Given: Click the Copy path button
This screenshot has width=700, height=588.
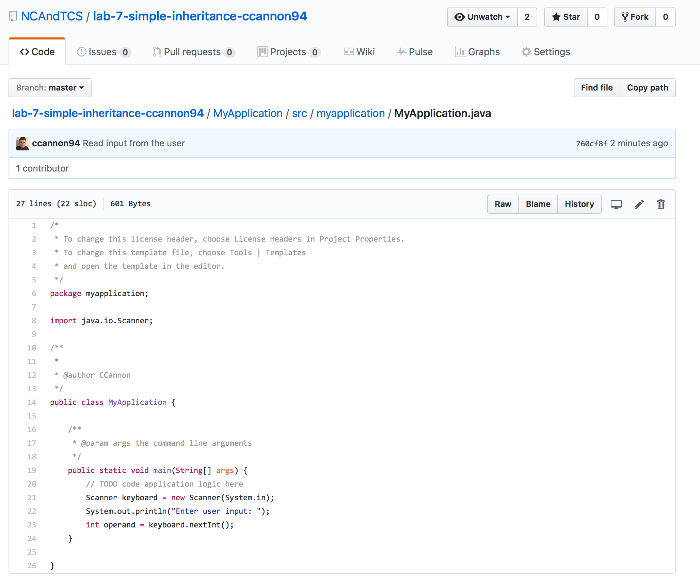Looking at the screenshot, I should point(647,88).
